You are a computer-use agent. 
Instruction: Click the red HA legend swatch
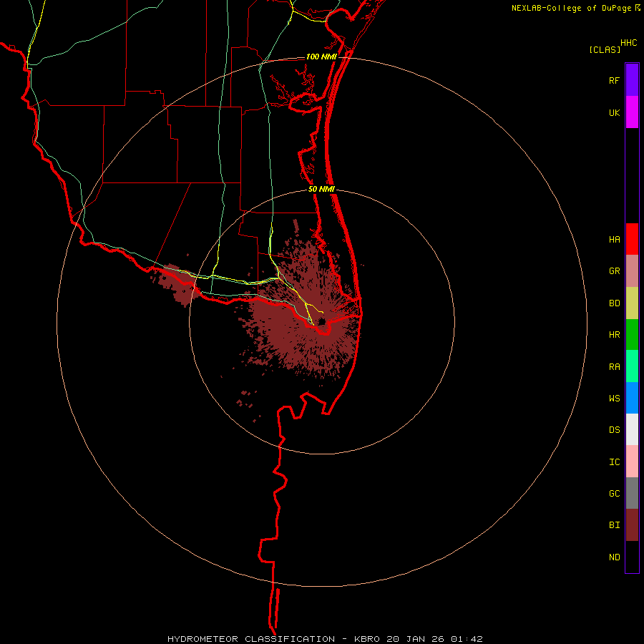[x=632, y=239]
